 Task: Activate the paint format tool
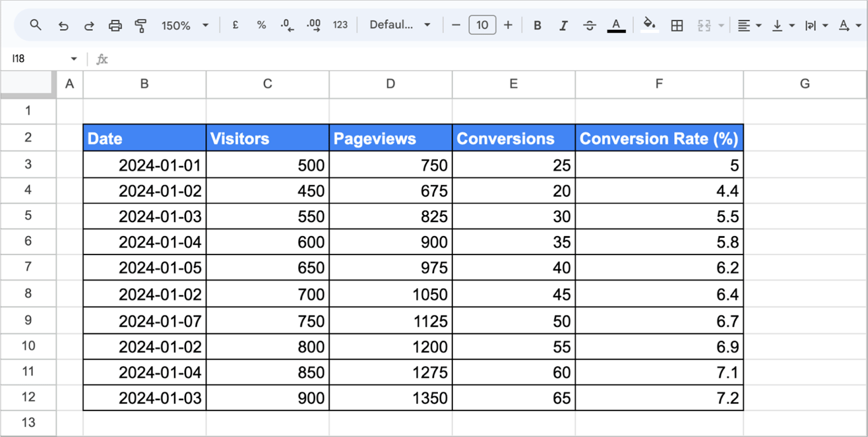point(141,25)
